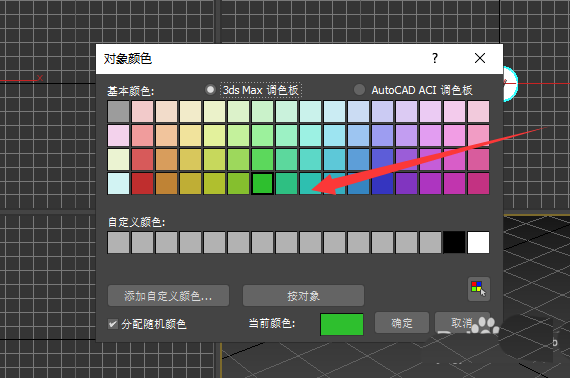Image resolution: width=570 pixels, height=378 pixels.
Task: Select the AutoCAD ACI 调色板 radio button
Action: pos(360,90)
